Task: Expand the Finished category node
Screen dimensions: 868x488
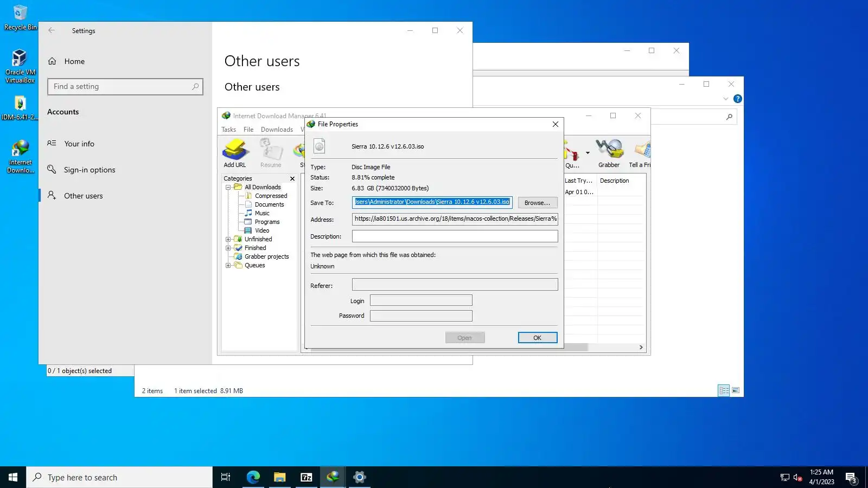Action: tap(228, 248)
